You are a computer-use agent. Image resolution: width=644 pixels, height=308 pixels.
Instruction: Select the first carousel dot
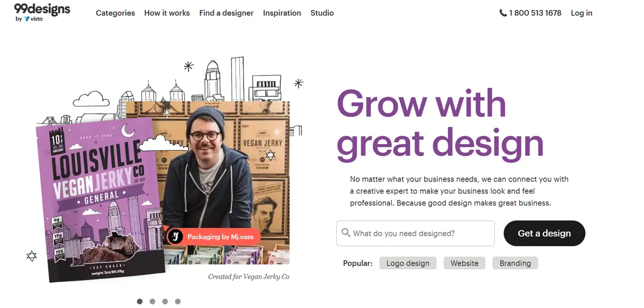(x=139, y=301)
